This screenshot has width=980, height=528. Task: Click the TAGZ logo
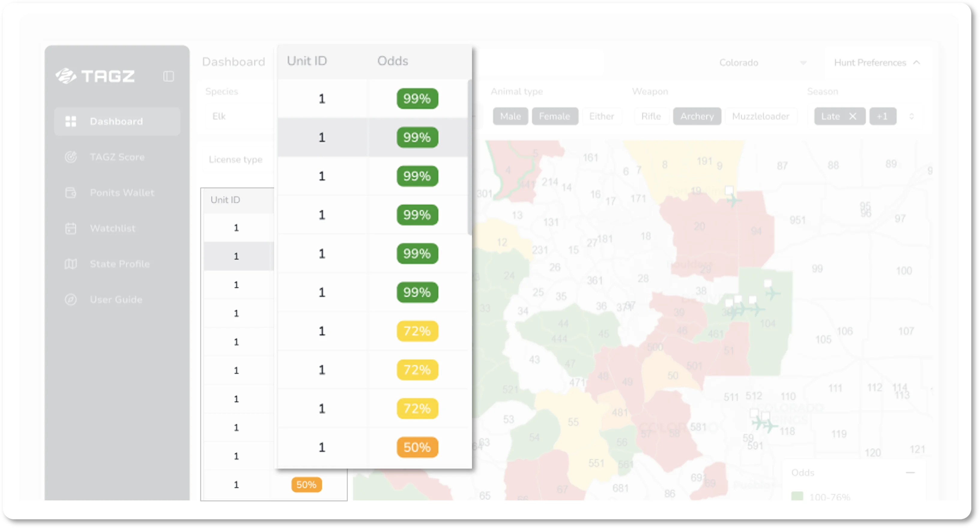pyautogui.click(x=95, y=76)
